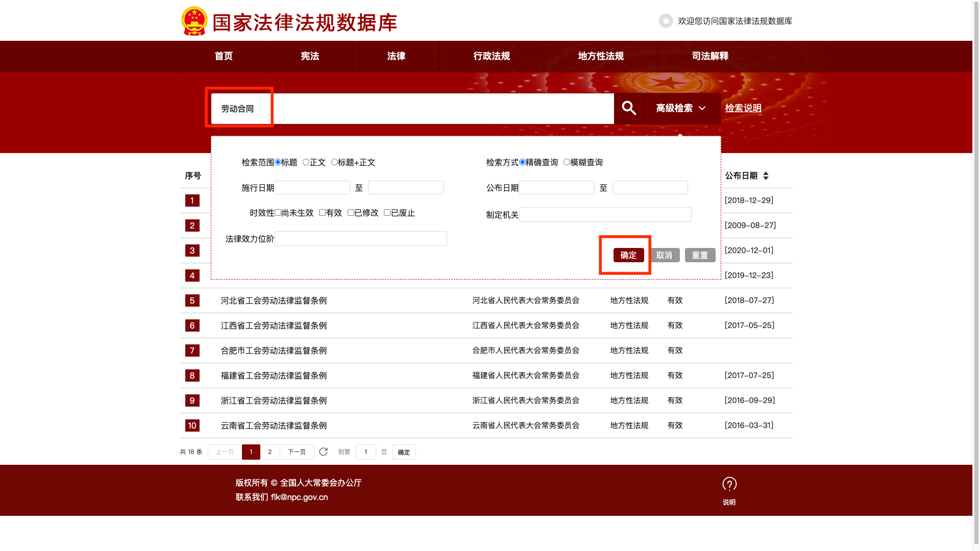Click the 重置 reset button
Viewport: 980px width, 551px height.
point(700,255)
